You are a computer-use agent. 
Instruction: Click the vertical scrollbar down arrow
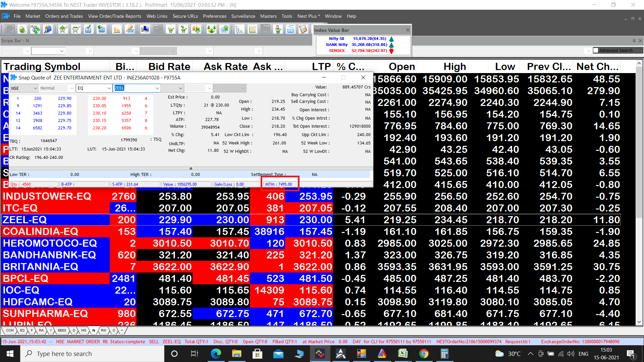[639, 322]
